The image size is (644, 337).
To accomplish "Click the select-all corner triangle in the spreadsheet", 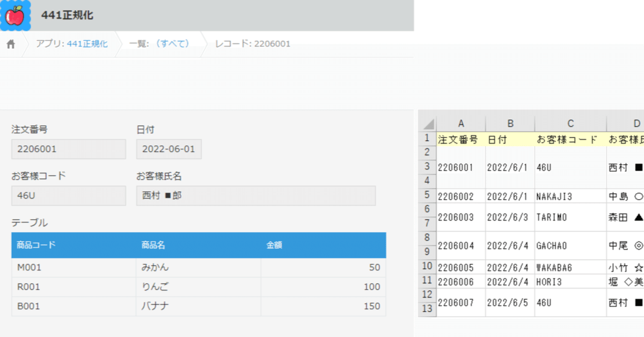I will point(427,122).
